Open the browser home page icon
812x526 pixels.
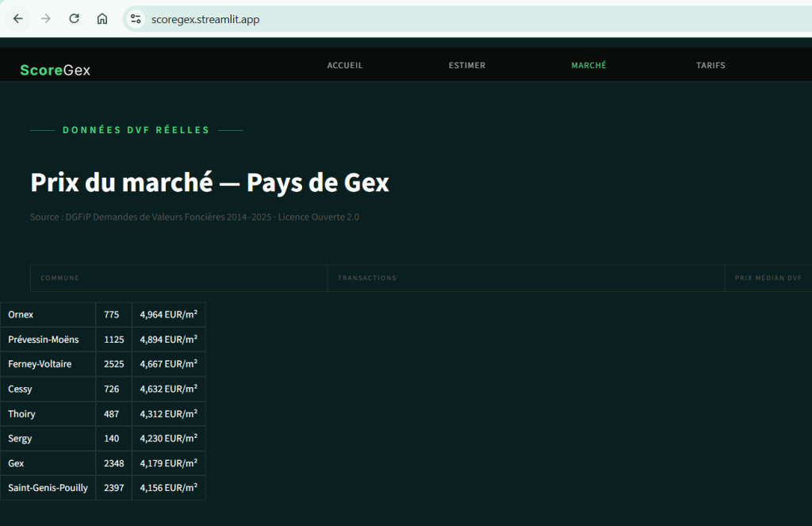coord(102,19)
